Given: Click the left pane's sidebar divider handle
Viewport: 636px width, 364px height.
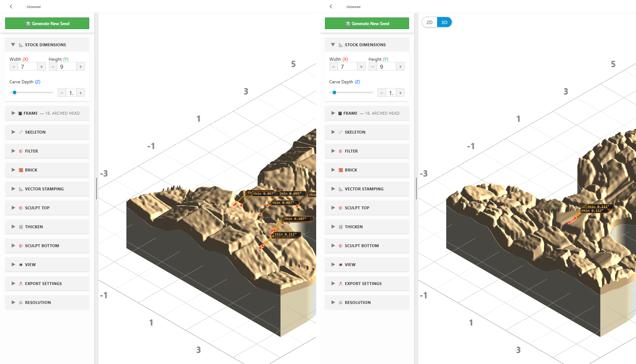Looking at the screenshot, I should 97,189.
